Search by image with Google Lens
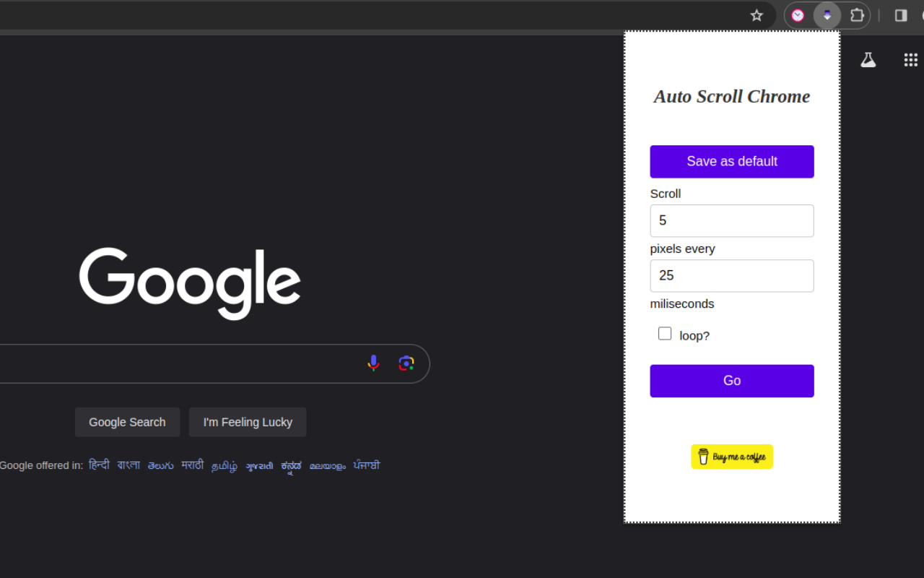 [406, 363]
